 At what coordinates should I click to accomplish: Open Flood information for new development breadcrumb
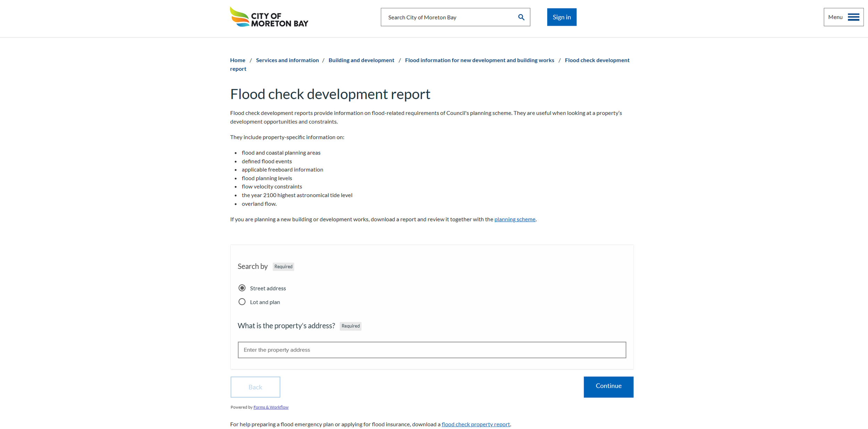[x=479, y=60]
